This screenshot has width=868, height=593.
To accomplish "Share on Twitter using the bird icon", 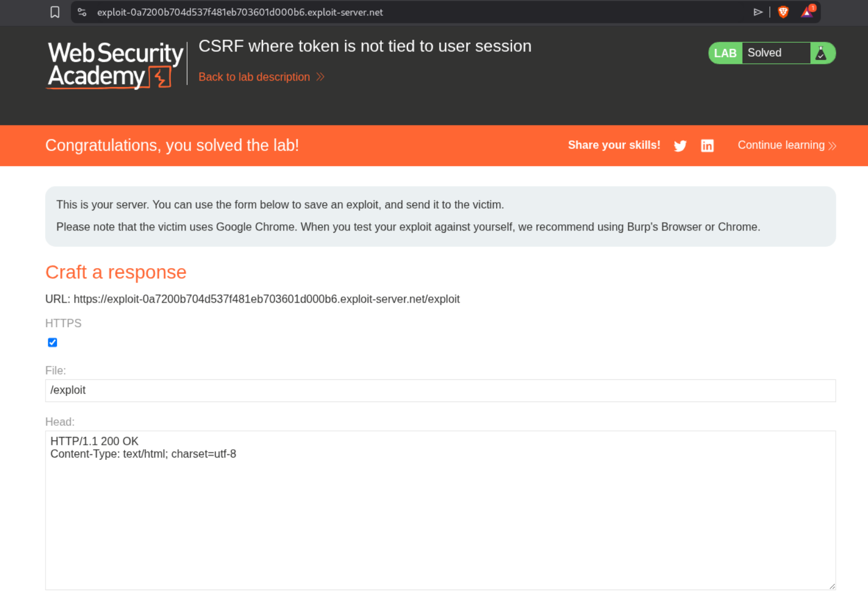I will click(680, 145).
